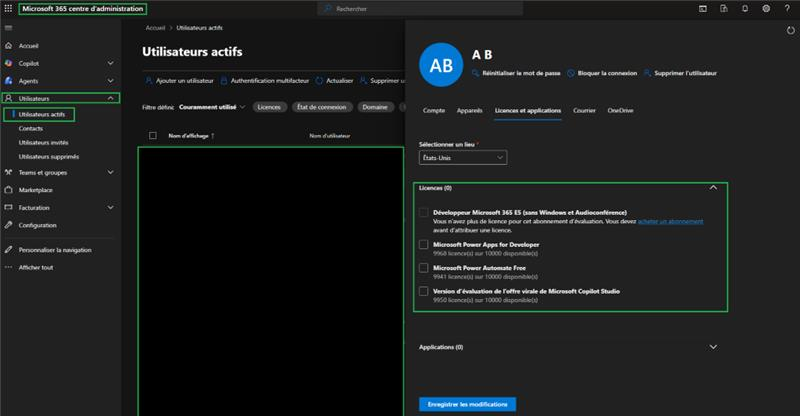Viewport: 800px width, 416px height.
Task: Tick the Copilot Studio évaluation license checkbox
Action: 423,291
